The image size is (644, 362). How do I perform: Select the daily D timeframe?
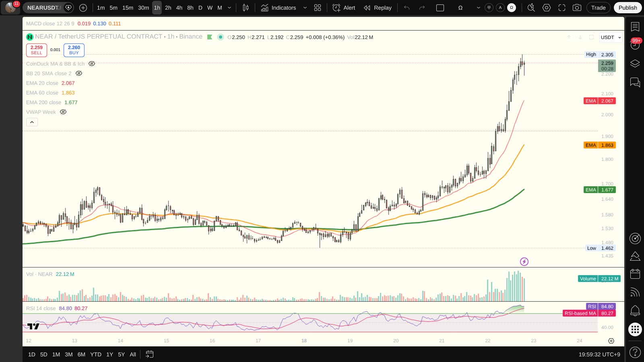200,8
